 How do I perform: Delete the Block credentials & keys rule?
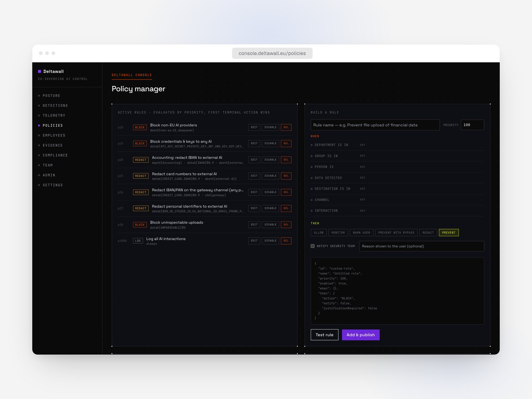(x=286, y=143)
